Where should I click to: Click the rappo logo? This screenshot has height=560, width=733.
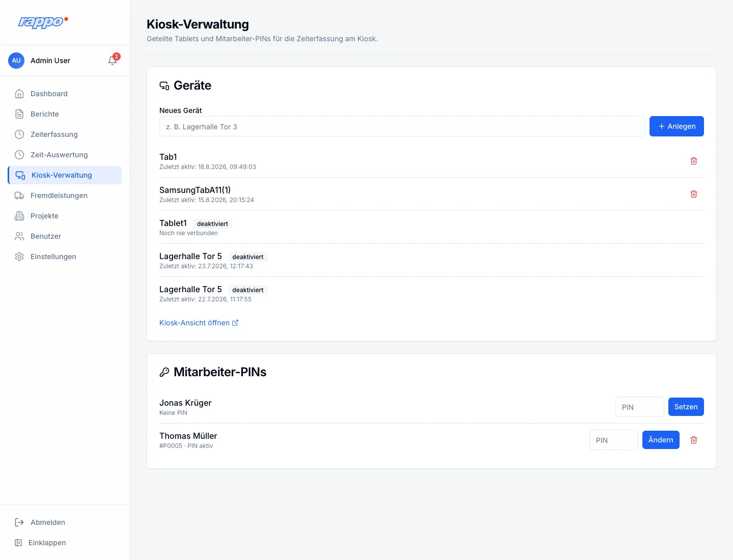(43, 22)
